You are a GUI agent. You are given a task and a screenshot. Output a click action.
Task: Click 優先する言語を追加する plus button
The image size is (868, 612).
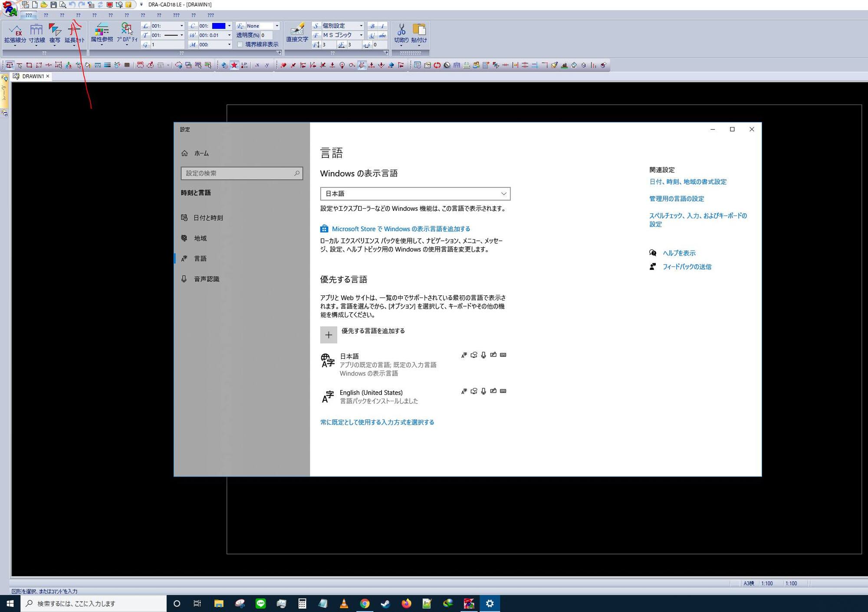click(329, 335)
